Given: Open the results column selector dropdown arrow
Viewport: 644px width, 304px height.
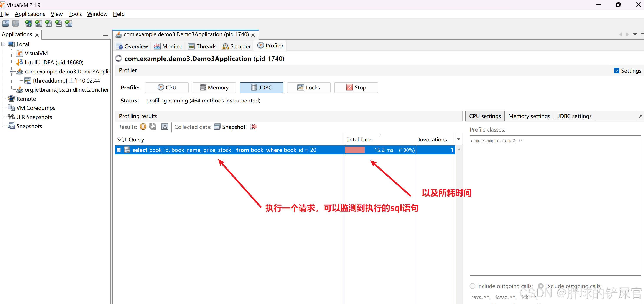Looking at the screenshot, I should [x=459, y=139].
